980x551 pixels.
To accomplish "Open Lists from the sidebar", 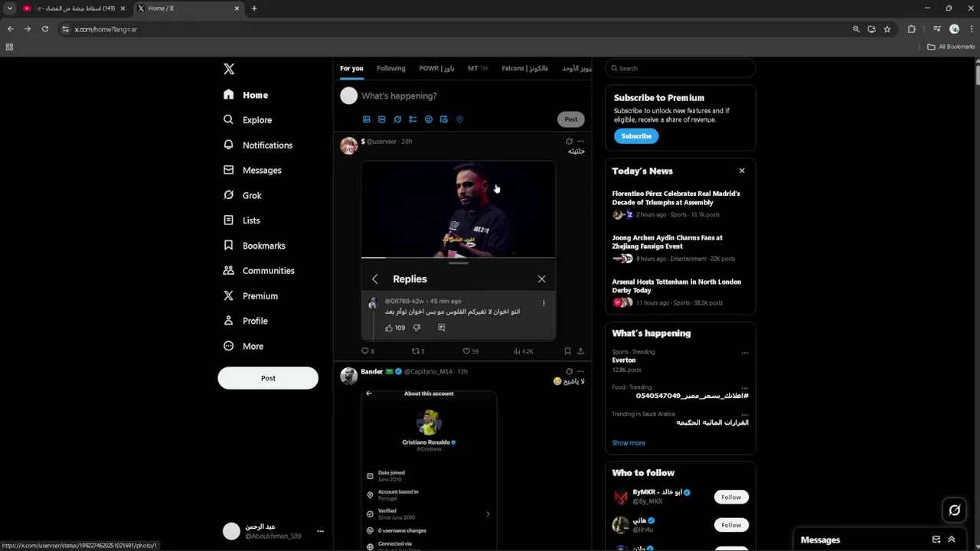I will [241, 220].
